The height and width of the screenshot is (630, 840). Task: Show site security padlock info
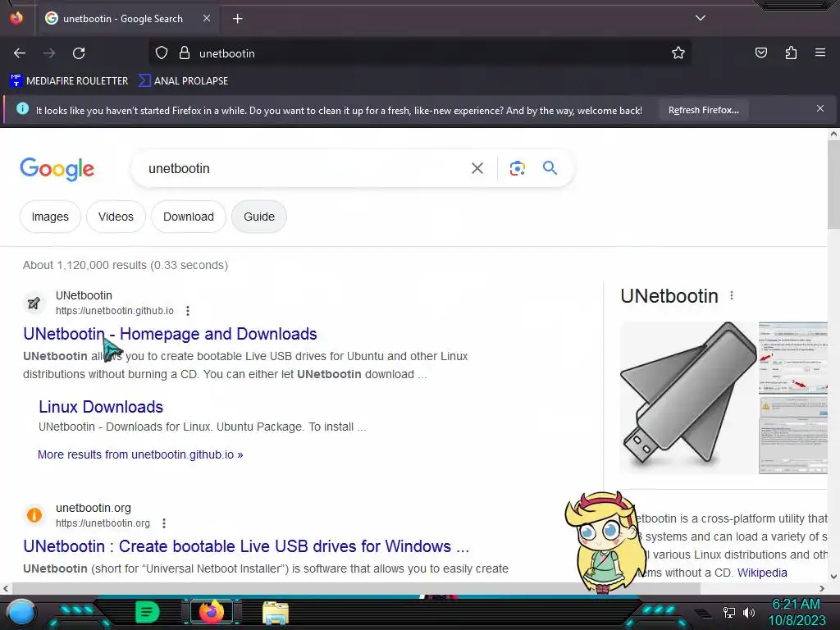click(185, 53)
